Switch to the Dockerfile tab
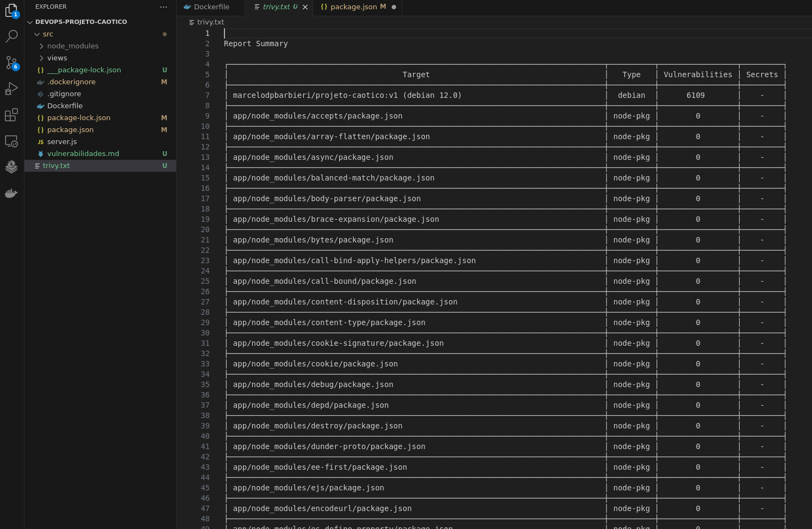Screen dimensions: 812x529 [211, 7]
